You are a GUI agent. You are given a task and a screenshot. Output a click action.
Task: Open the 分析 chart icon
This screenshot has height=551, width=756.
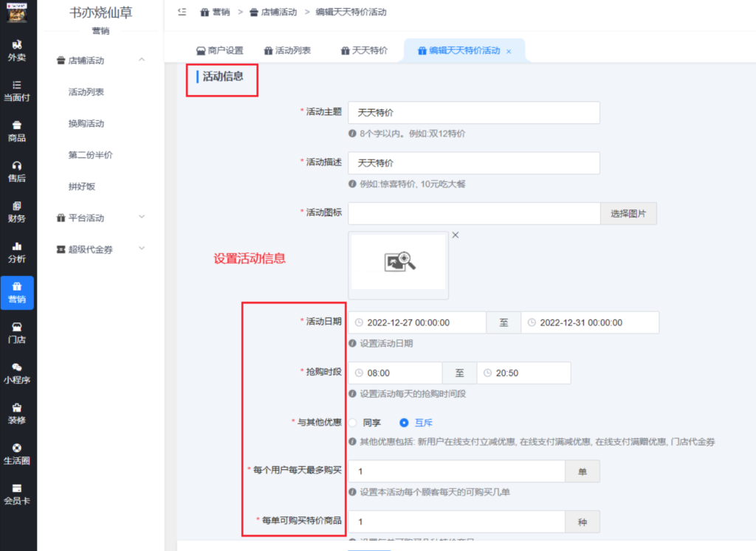pyautogui.click(x=17, y=252)
